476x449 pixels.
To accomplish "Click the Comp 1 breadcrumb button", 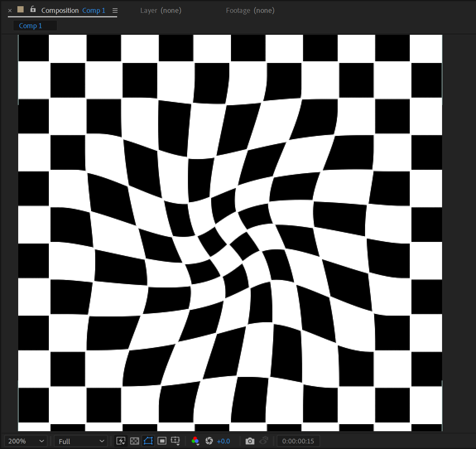I will pos(35,26).
